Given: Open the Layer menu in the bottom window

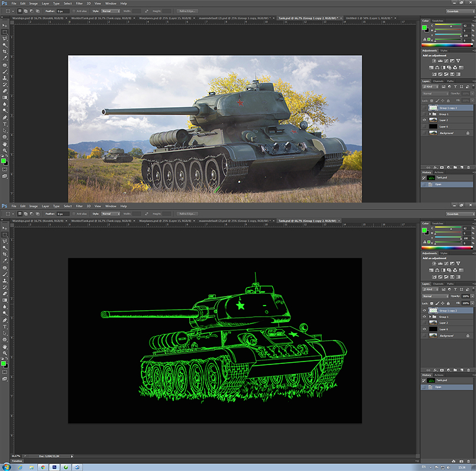Looking at the screenshot, I should (45, 206).
